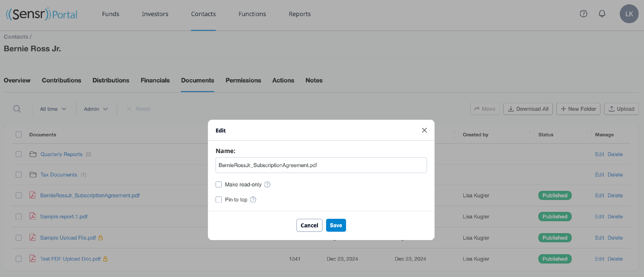The image size is (644, 277).
Task: Open the Quarterly Reports folder link
Action: click(61, 154)
